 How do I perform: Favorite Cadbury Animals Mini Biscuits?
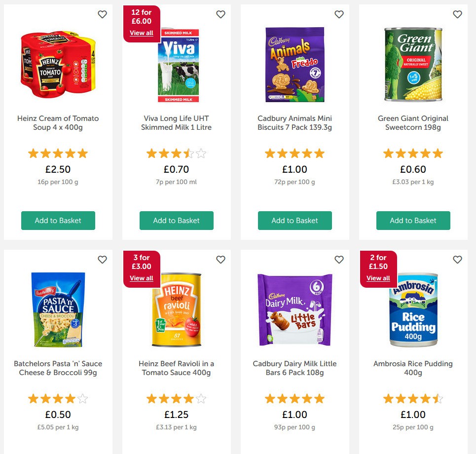[x=339, y=14]
